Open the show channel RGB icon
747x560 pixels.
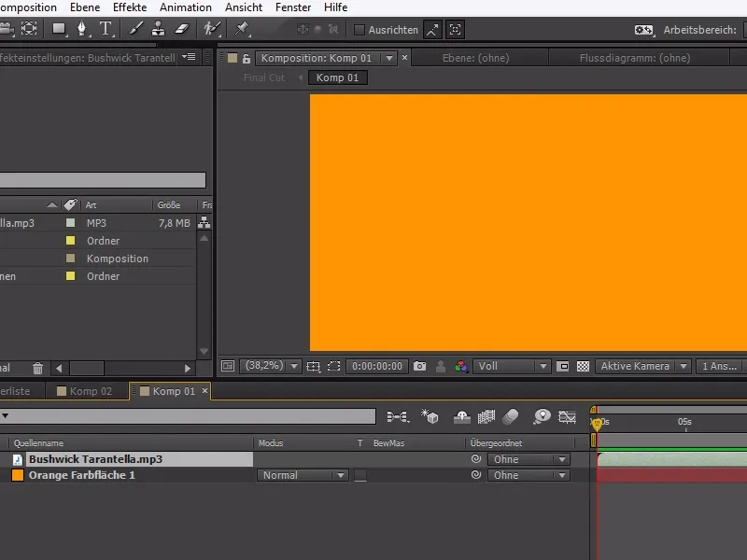click(461, 366)
